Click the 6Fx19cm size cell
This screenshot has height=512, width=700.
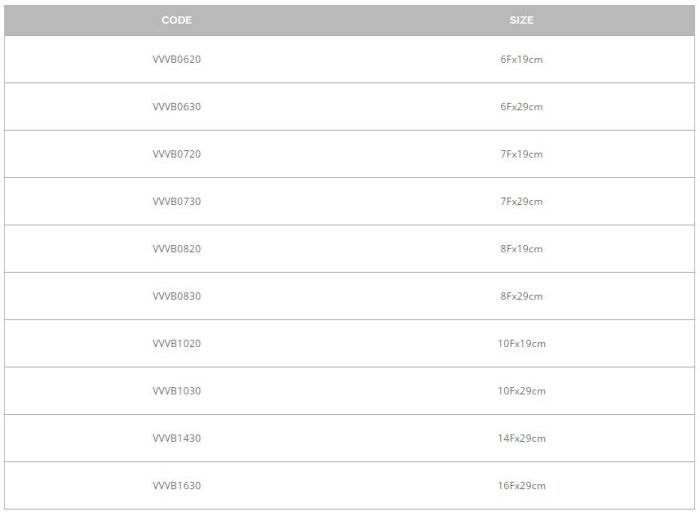coord(521,60)
